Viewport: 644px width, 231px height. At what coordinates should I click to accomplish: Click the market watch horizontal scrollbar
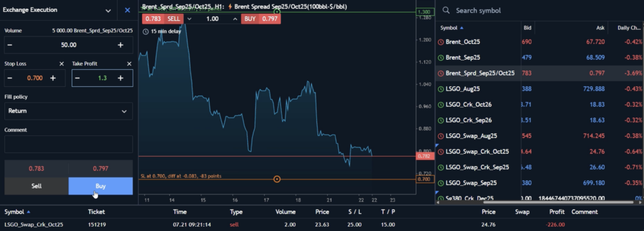click(558, 202)
